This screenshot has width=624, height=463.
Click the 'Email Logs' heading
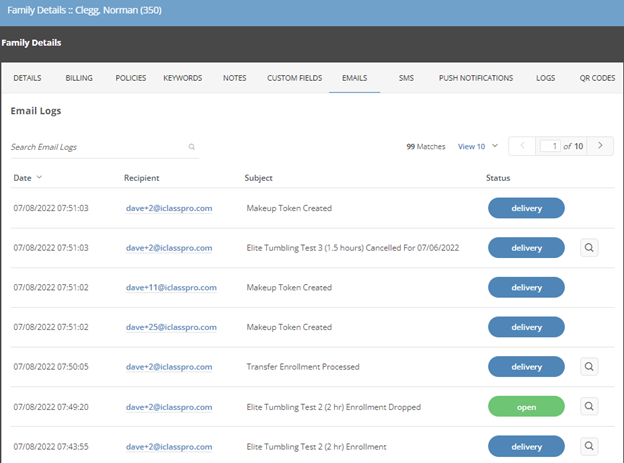coord(36,111)
